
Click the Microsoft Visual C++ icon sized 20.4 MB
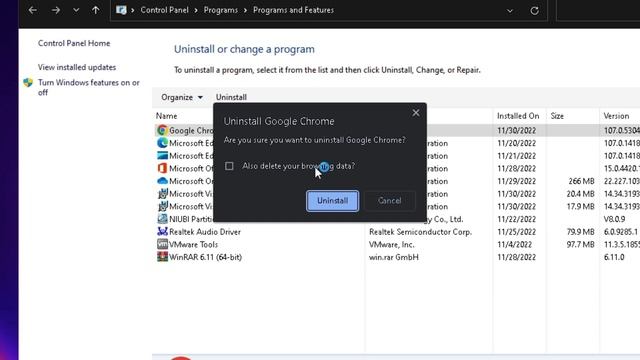[162, 193]
